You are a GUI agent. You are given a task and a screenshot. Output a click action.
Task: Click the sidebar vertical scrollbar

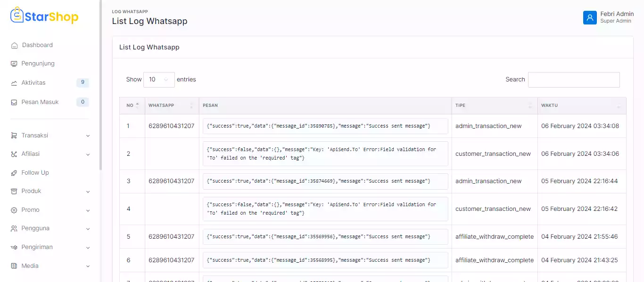click(100, 85)
